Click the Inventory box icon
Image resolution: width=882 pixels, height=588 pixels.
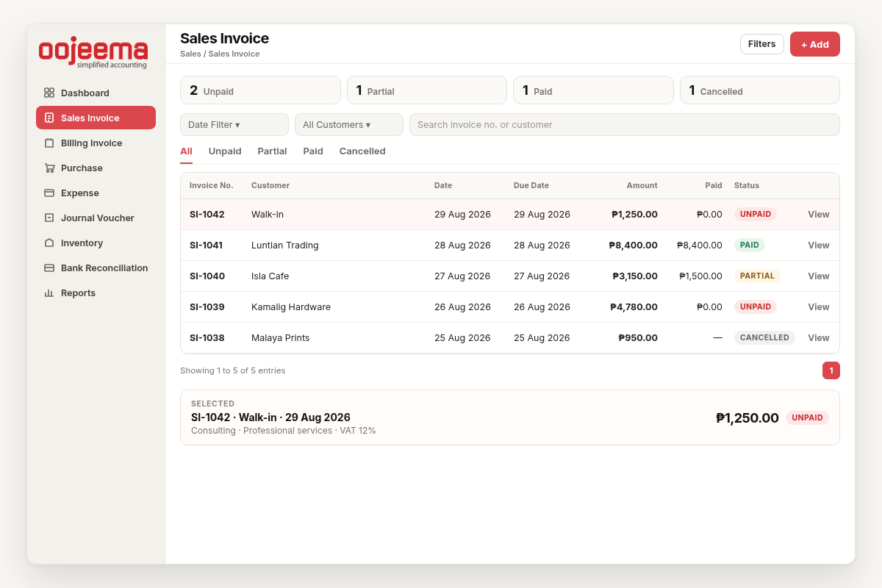(x=49, y=243)
